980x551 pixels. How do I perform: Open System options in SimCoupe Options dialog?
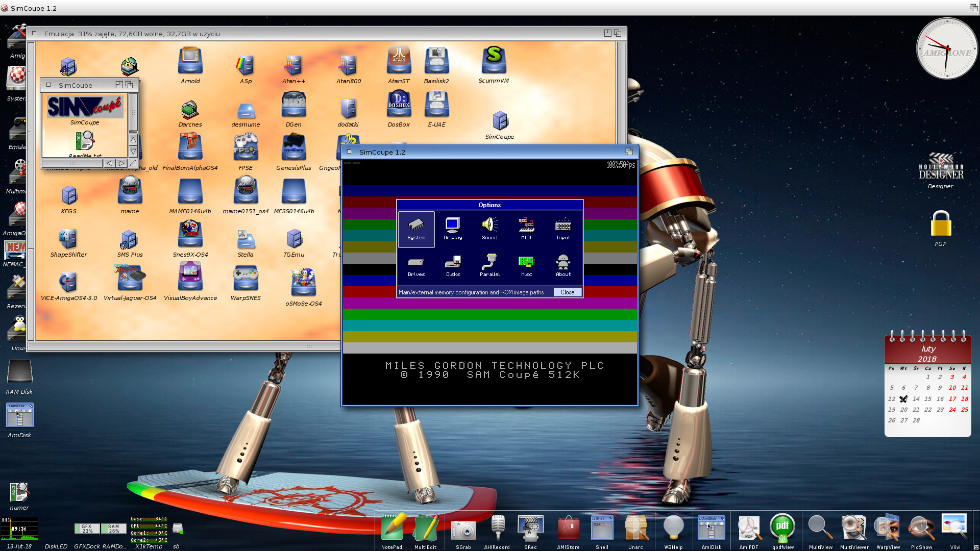click(416, 229)
